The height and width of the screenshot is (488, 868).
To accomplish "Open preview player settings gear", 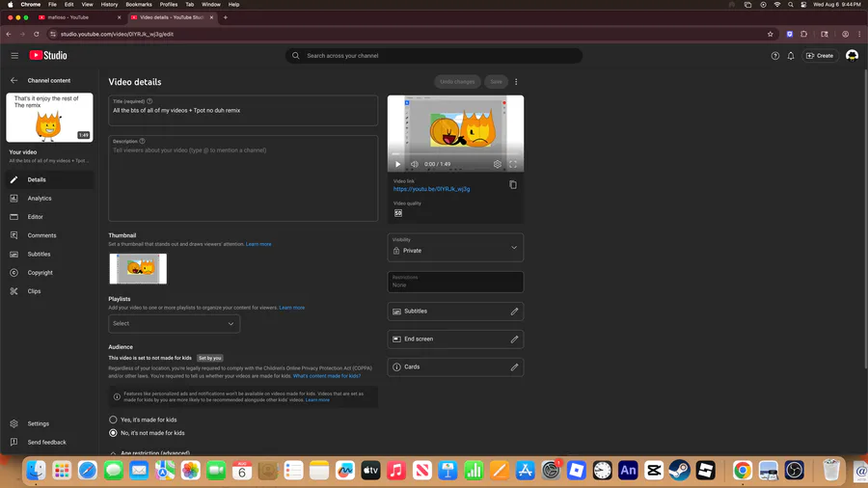I will 497,164.
